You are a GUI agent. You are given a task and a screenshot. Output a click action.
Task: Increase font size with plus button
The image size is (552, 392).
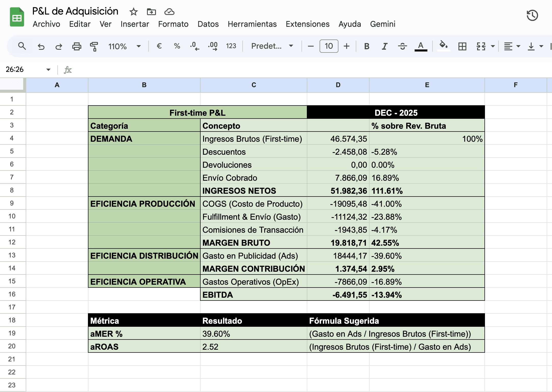[346, 46]
